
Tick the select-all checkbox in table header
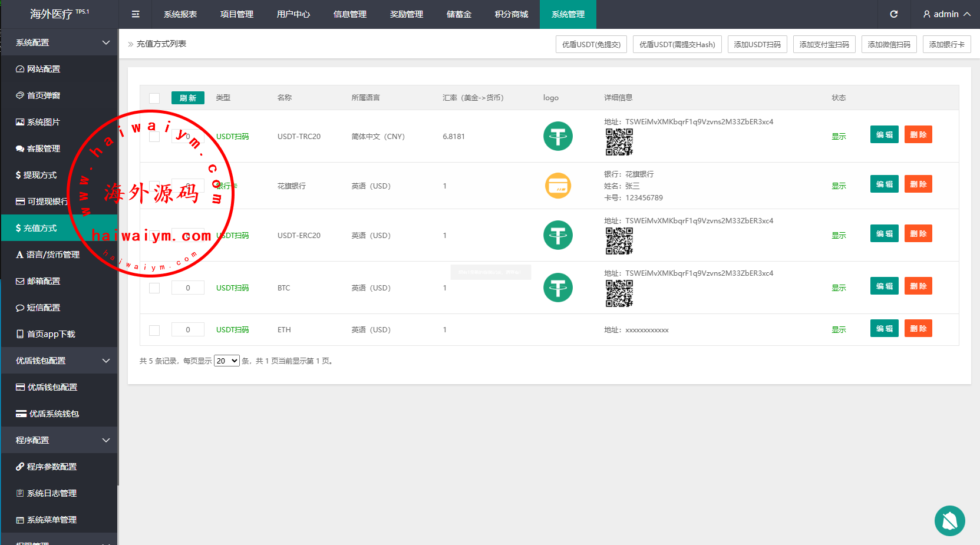click(x=154, y=98)
